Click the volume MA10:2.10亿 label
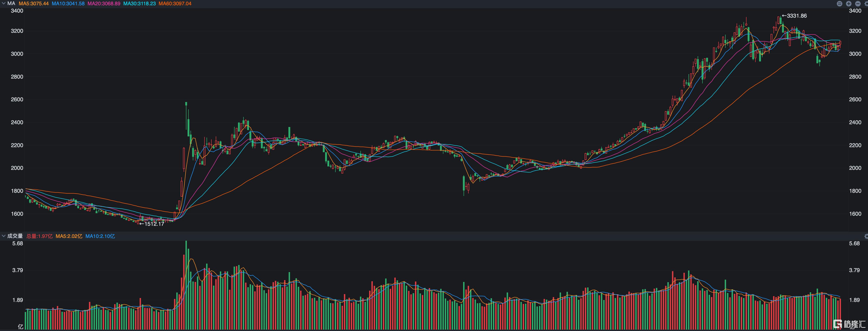This screenshot has width=868, height=331. (x=100, y=236)
